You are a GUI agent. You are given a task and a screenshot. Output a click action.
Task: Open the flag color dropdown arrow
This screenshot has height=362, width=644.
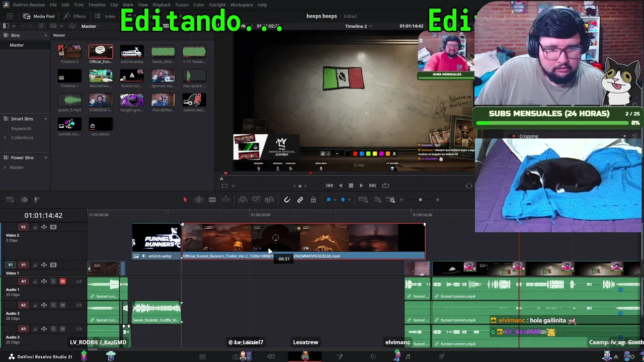pyautogui.click(x=335, y=200)
